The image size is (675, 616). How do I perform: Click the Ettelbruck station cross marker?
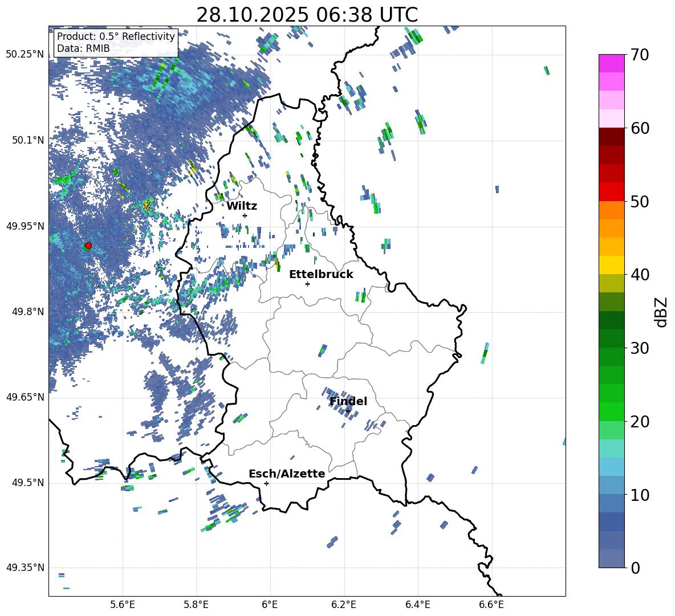(307, 284)
